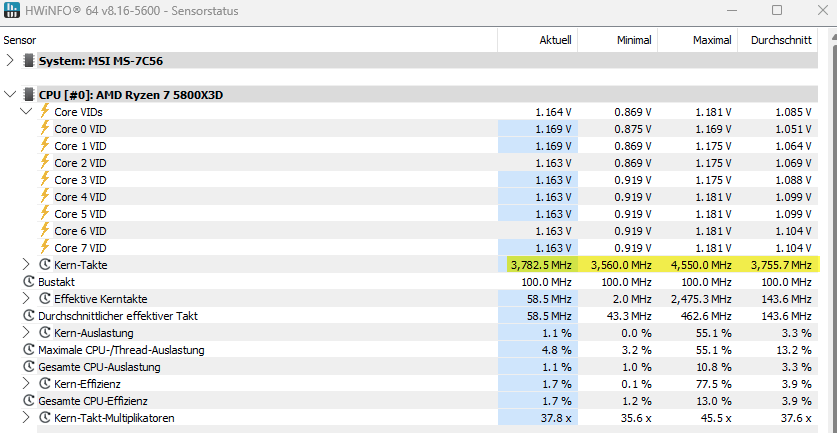
Task: Click the 4.8 % current max thread usage
Action: (555, 350)
